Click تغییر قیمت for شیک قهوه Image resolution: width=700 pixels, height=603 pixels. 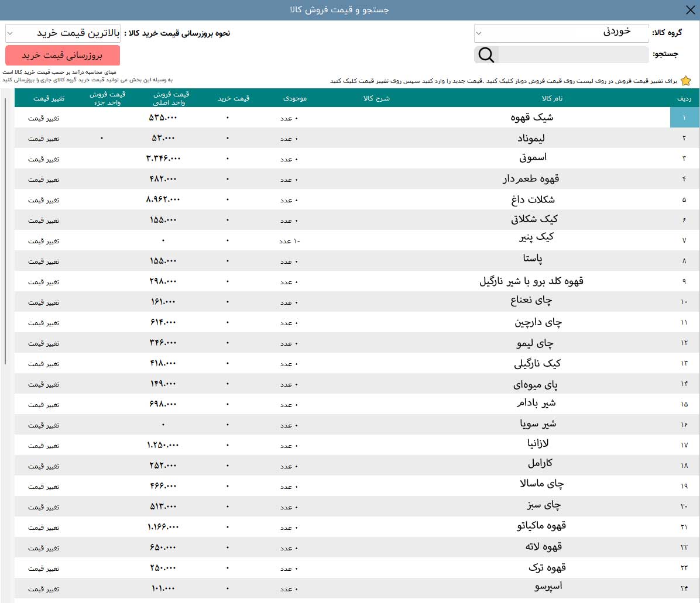point(44,118)
